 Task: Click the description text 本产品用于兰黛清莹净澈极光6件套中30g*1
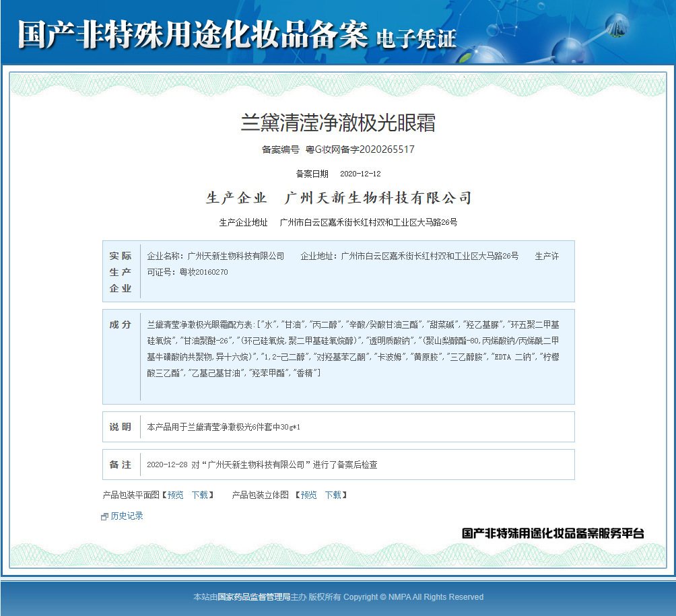(x=224, y=427)
